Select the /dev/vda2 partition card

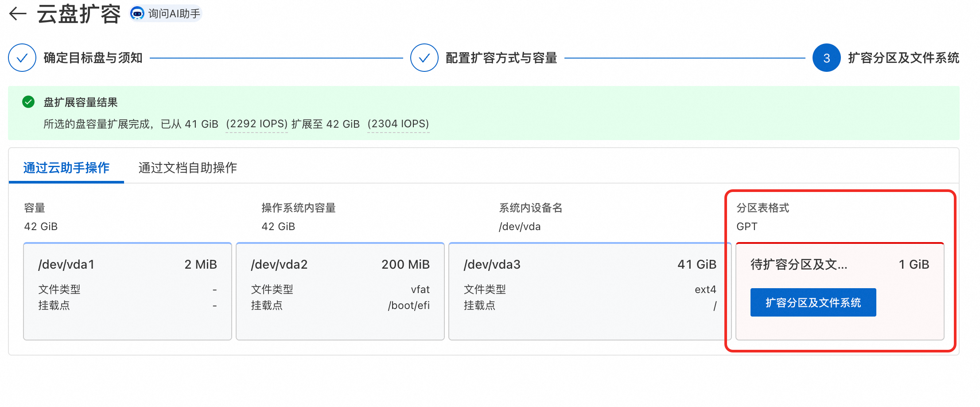pyautogui.click(x=340, y=291)
